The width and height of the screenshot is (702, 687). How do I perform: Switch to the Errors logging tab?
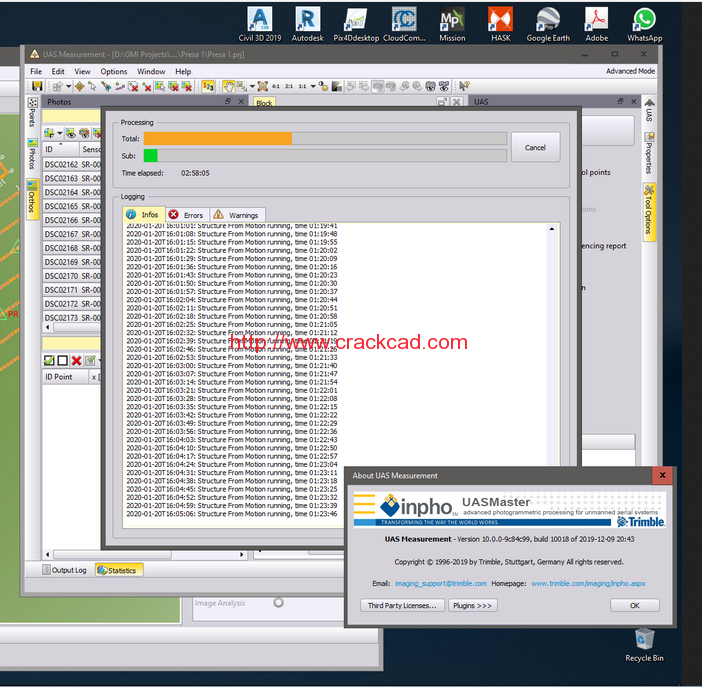187,215
